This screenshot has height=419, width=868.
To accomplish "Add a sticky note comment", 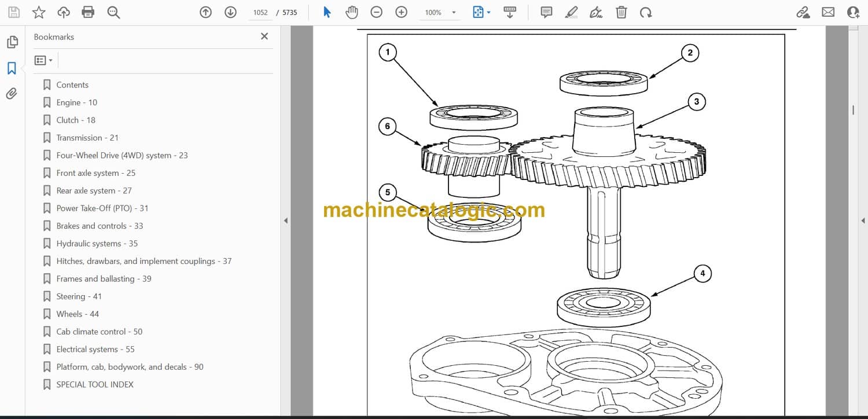I will point(546,12).
